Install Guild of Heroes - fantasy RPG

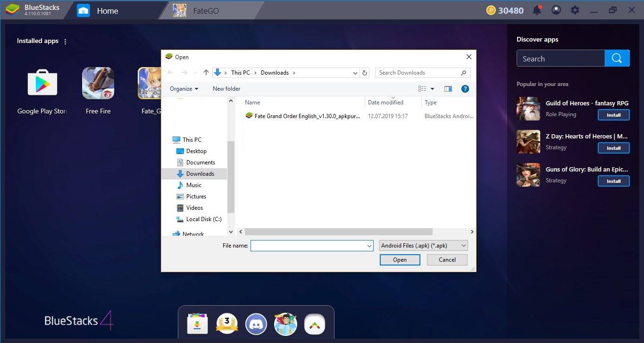[613, 115]
